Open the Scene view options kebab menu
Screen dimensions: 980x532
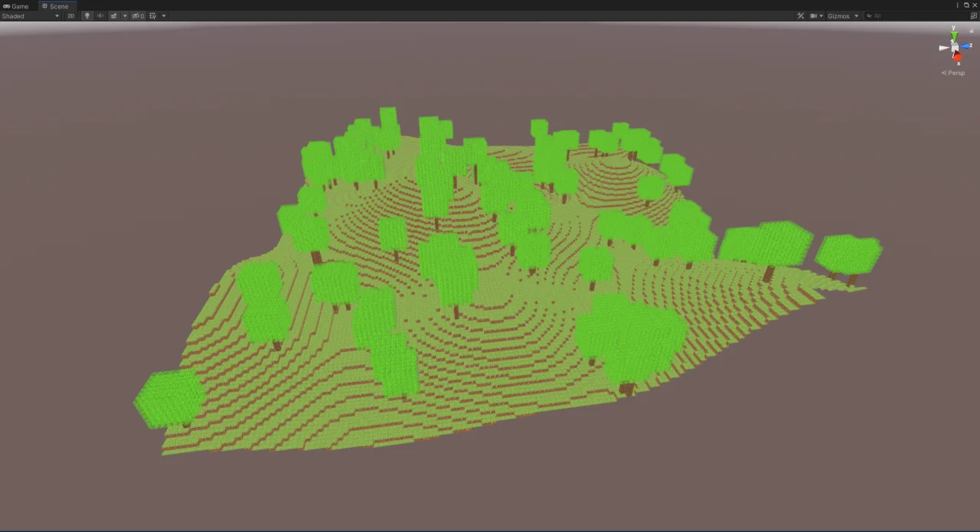957,5
